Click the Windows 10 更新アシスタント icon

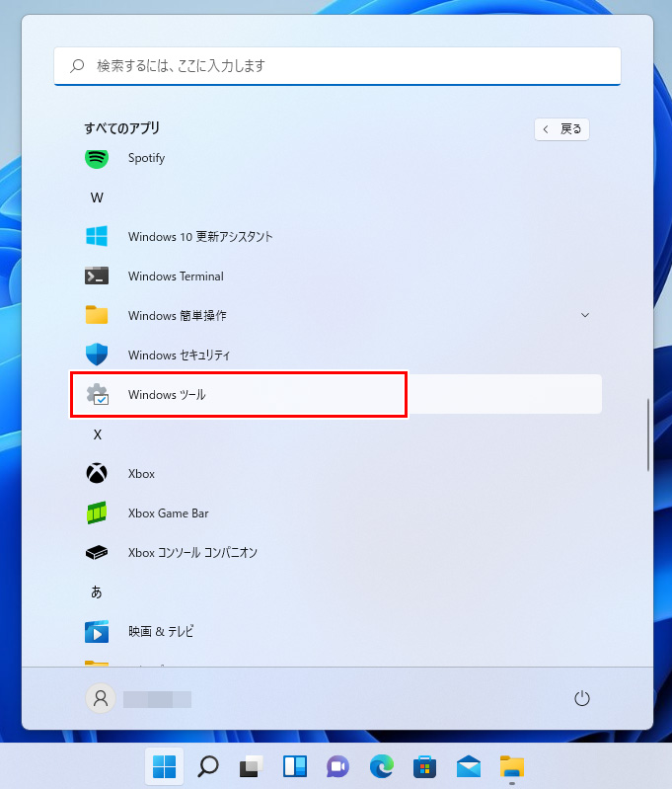pyautogui.click(x=97, y=236)
